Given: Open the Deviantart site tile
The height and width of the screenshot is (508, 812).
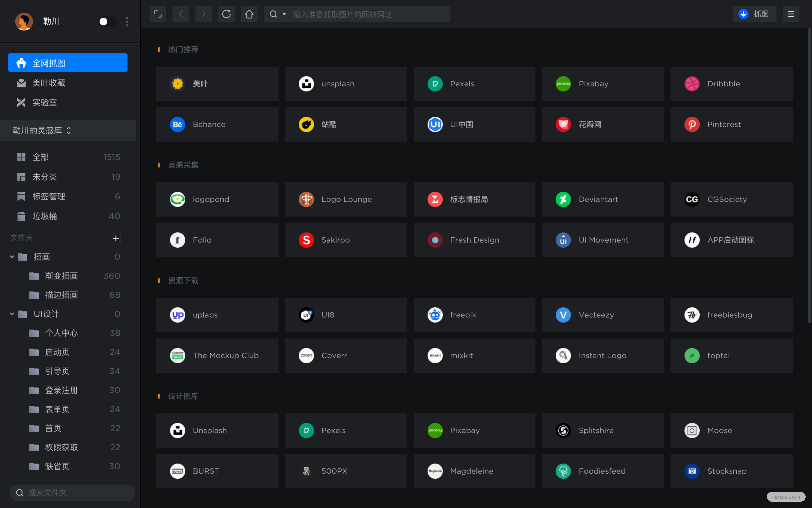Looking at the screenshot, I should click(x=603, y=199).
